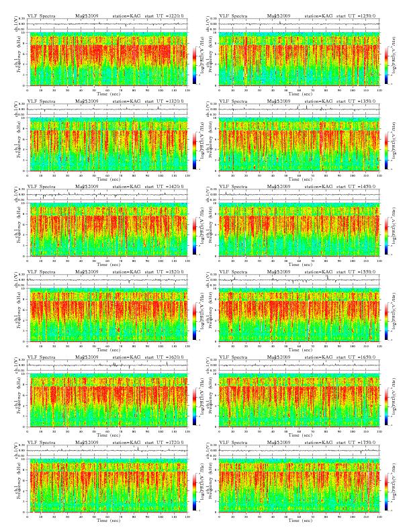Screen dimensions: 411x532
Task: Click the 'Time (sec)' label under the 1420:0 plot
Action: (x=109, y=264)
